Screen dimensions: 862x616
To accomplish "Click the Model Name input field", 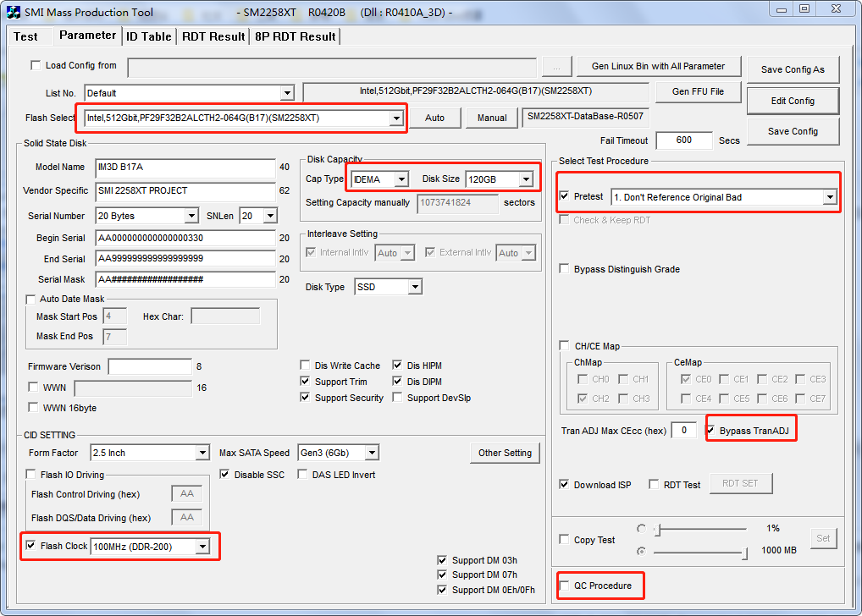I will coord(185,167).
